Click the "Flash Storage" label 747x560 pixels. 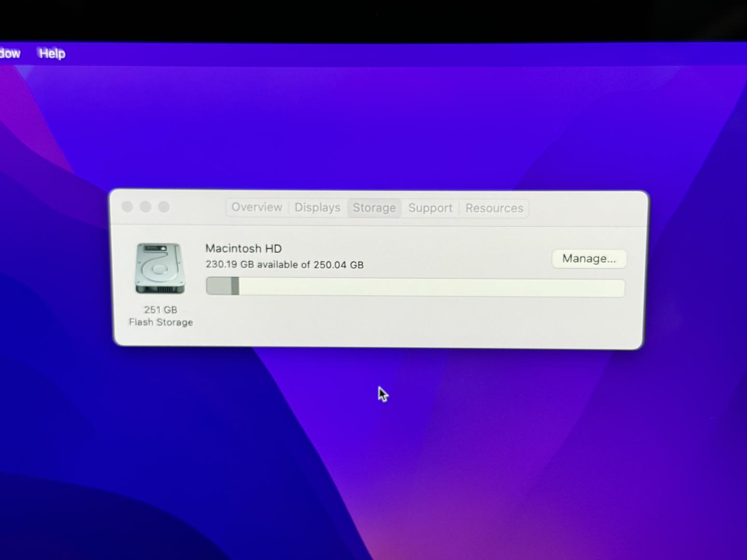tap(161, 322)
